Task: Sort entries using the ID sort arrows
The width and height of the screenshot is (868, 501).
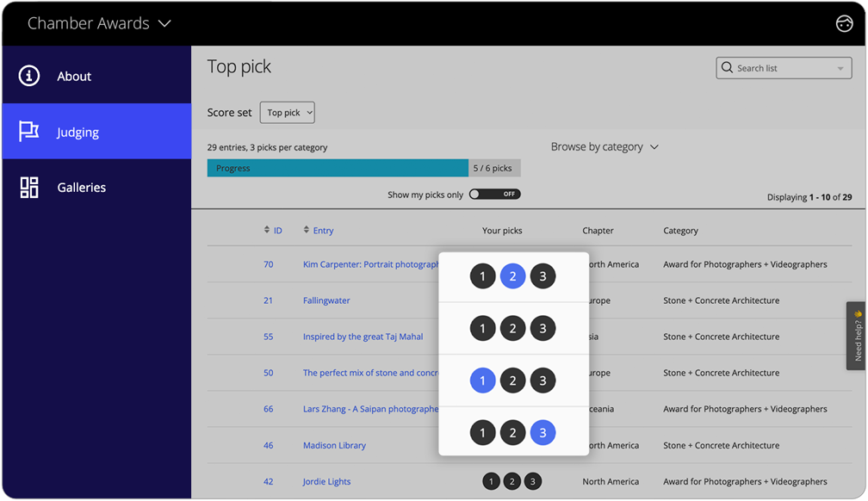Action: (268, 230)
